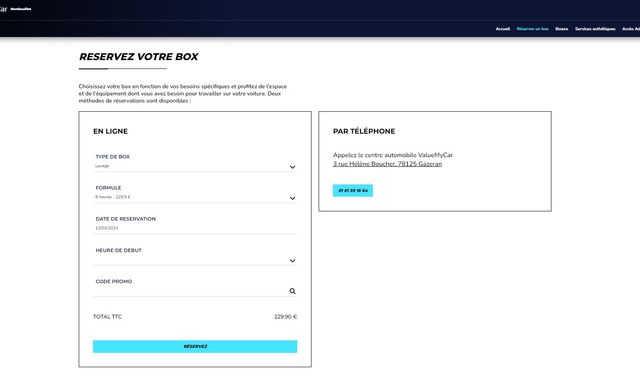This screenshot has height=384, width=640.
Task: Open the 3 rue Hélène Boucher address link
Action: [x=387, y=164]
